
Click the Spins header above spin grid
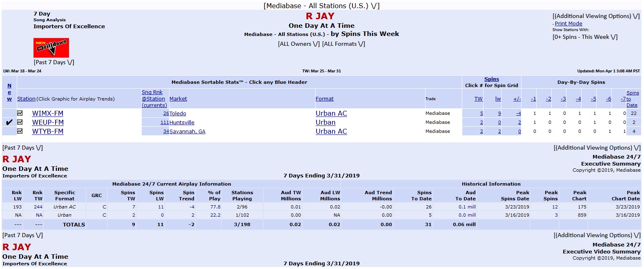tap(492, 79)
